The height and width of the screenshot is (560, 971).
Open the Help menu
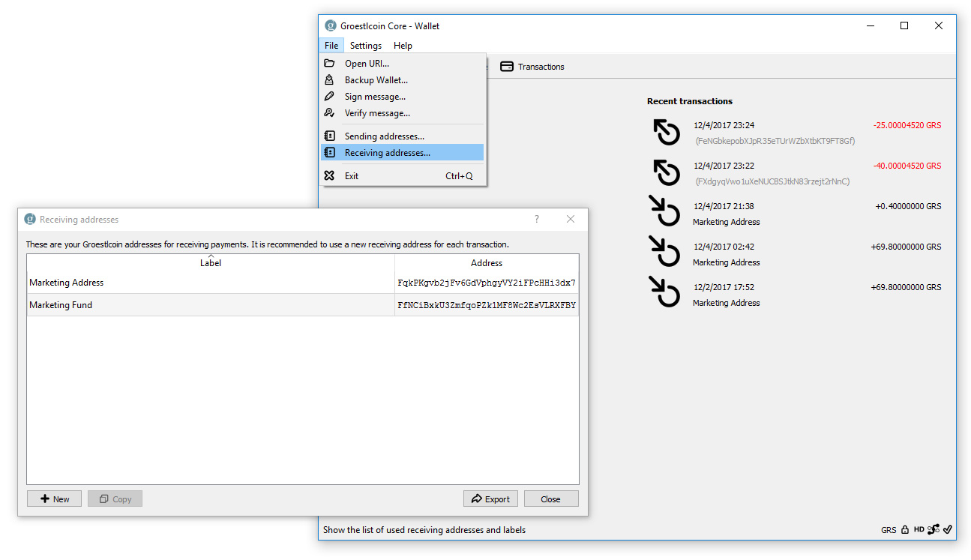403,46
